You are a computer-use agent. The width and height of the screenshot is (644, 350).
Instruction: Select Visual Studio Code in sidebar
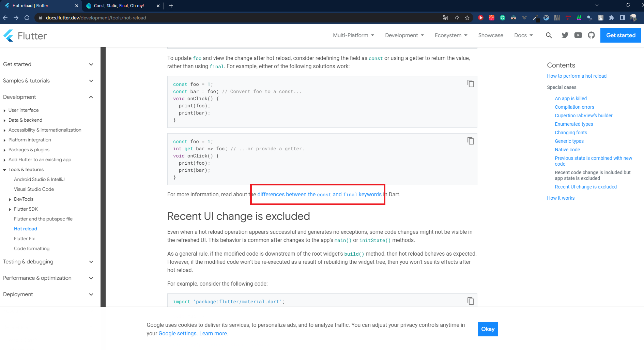pyautogui.click(x=34, y=189)
